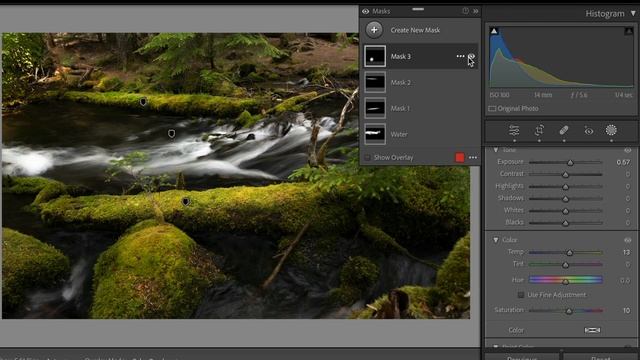The width and height of the screenshot is (640, 360).
Task: Select the Mask 3 thumbnail
Action: tap(375, 56)
